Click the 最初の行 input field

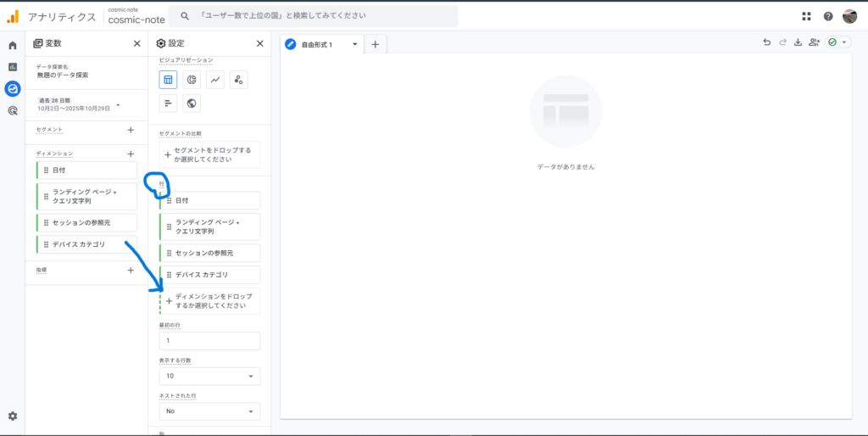pos(209,340)
